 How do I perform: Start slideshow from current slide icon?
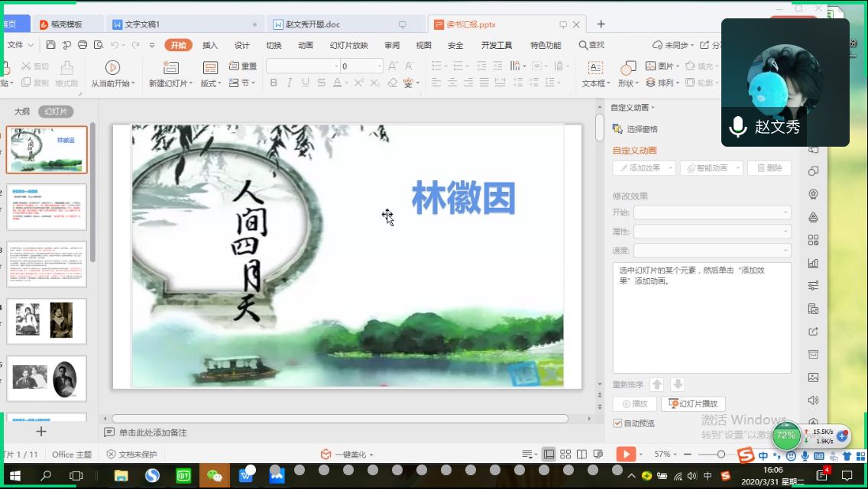(x=112, y=68)
